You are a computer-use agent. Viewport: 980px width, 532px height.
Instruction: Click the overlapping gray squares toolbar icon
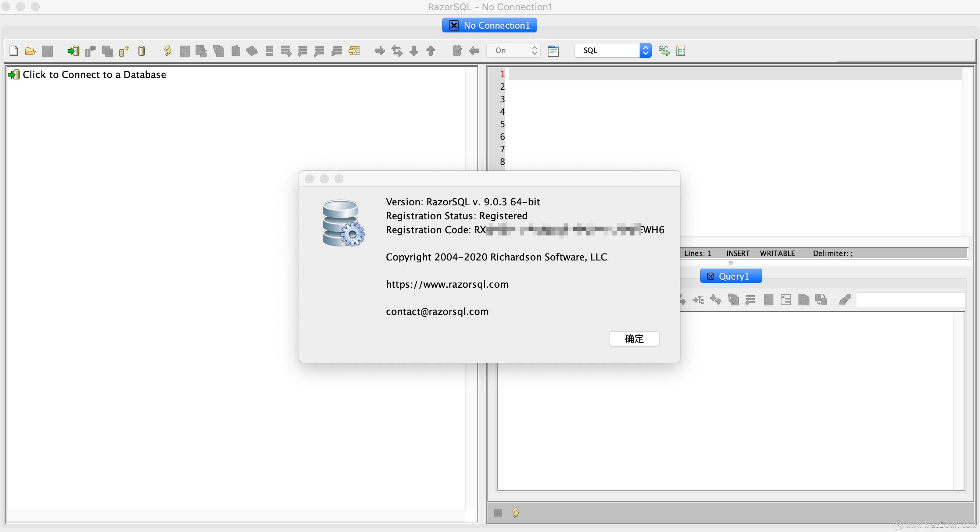pos(108,51)
